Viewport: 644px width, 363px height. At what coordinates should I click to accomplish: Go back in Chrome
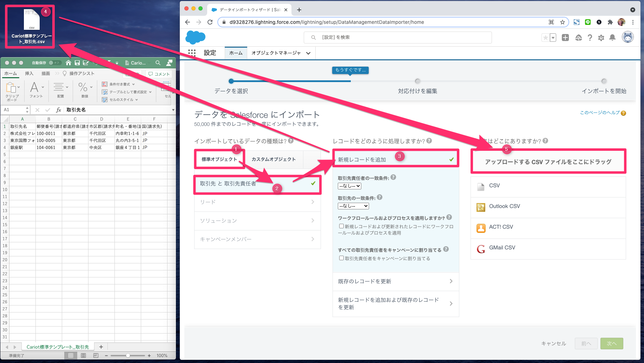[188, 22]
